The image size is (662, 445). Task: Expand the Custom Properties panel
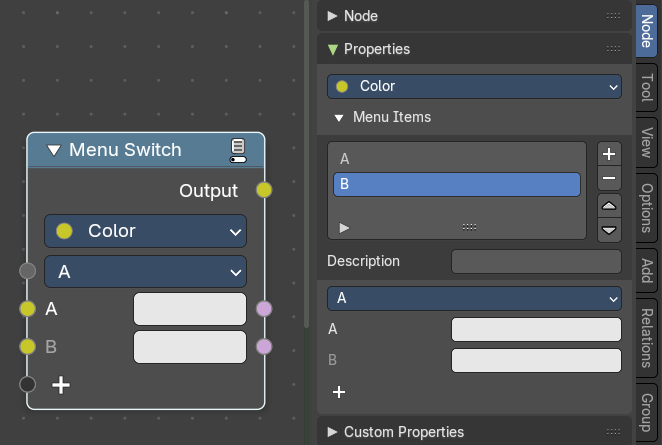coord(332,432)
